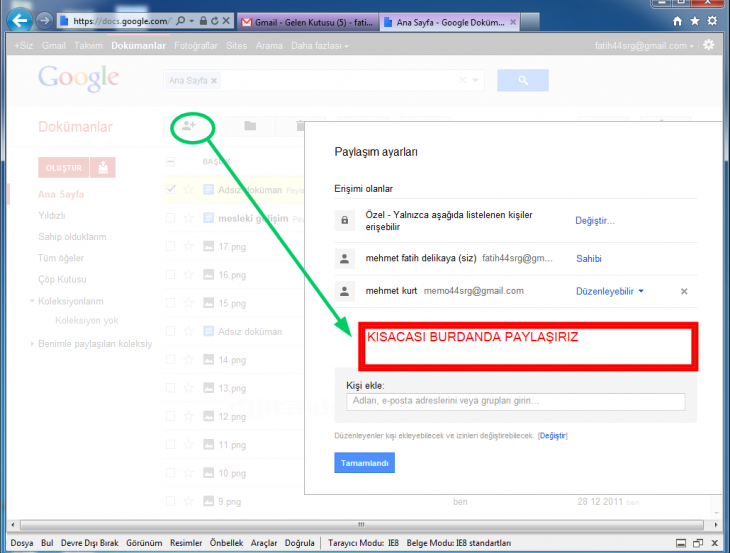Expand Benimle paylaşılan koleksiyonlar

32,344
